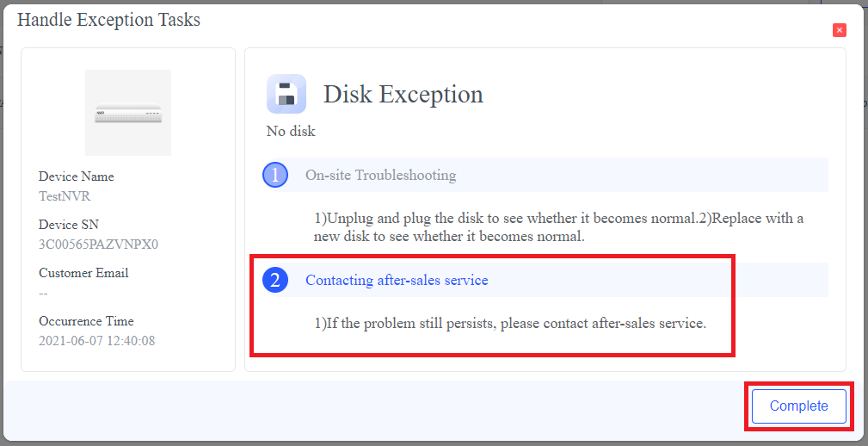Click the occurrence timestamp 2021-06-07 12:40:08
This screenshot has height=446, width=868.
point(96,341)
